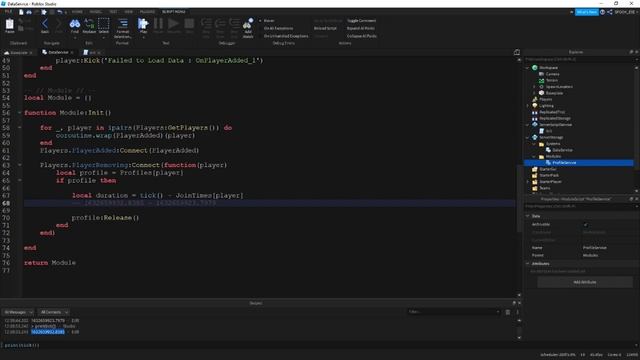Click the DataService module script icon
This screenshot has width=640, height=360.
[548, 150]
